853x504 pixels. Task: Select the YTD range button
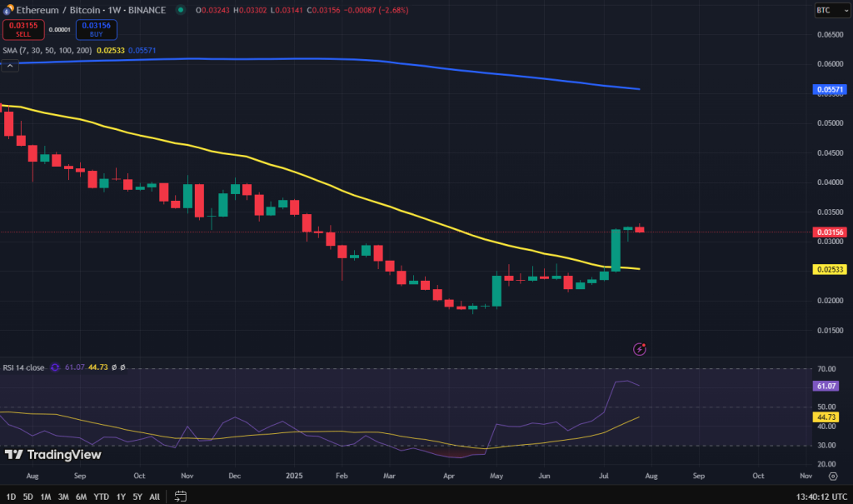[x=100, y=495]
